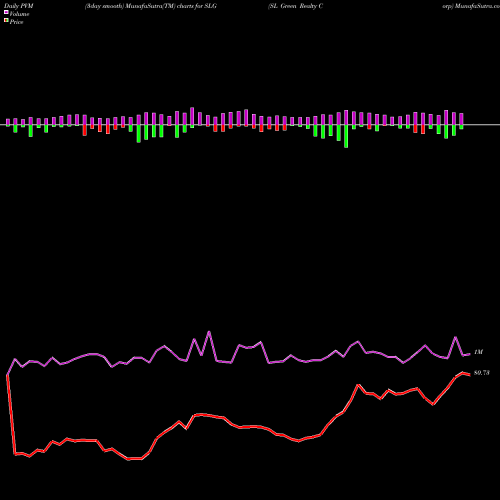This screenshot has height=500, width=500.
Task: Click the tallest green bar in the histogram
Action: [x=346, y=136]
